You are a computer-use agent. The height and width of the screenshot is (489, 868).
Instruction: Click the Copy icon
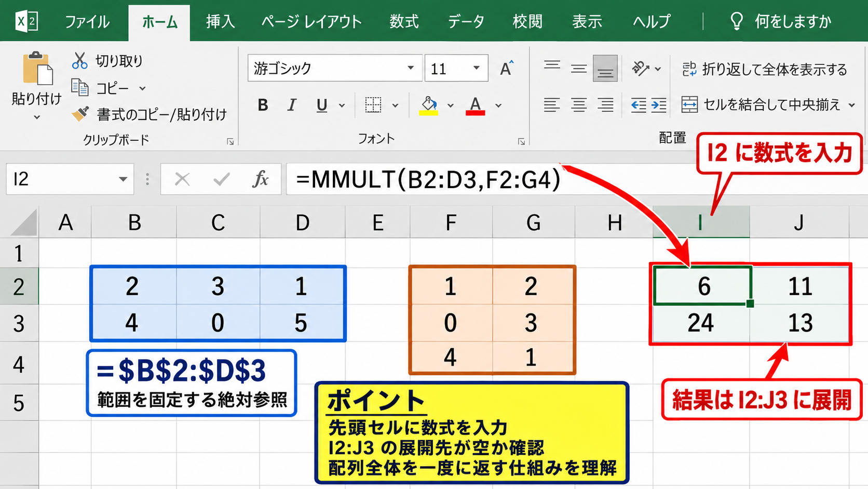(x=80, y=87)
